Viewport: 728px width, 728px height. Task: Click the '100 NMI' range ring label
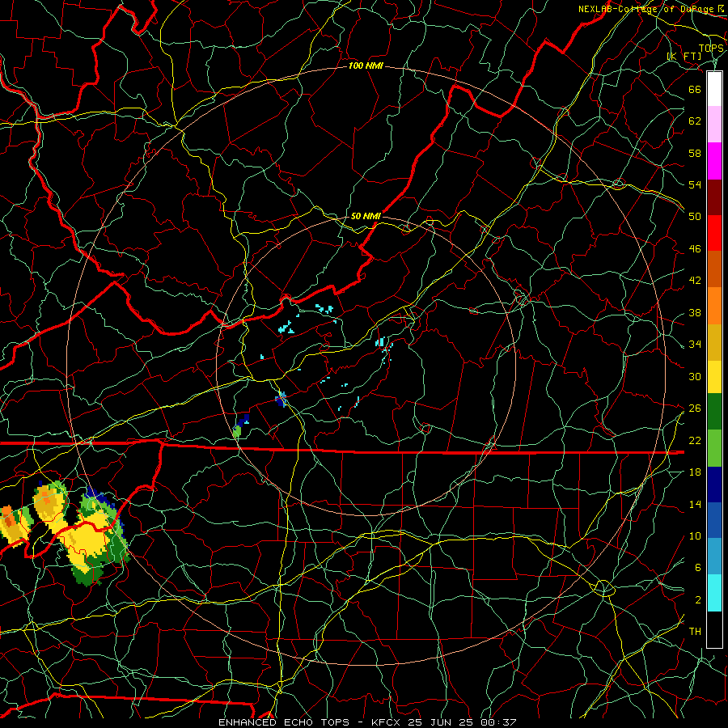366,66
